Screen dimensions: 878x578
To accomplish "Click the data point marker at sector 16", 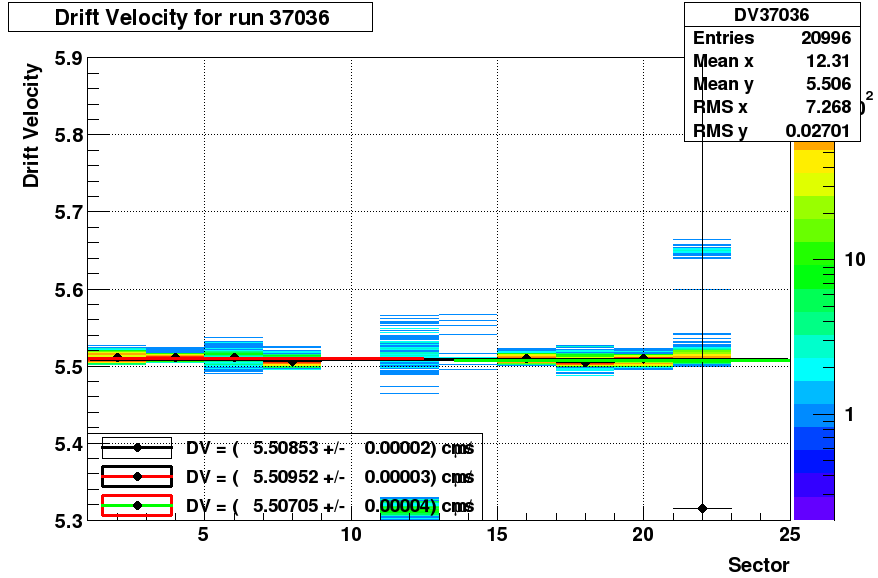I will click(526, 358).
